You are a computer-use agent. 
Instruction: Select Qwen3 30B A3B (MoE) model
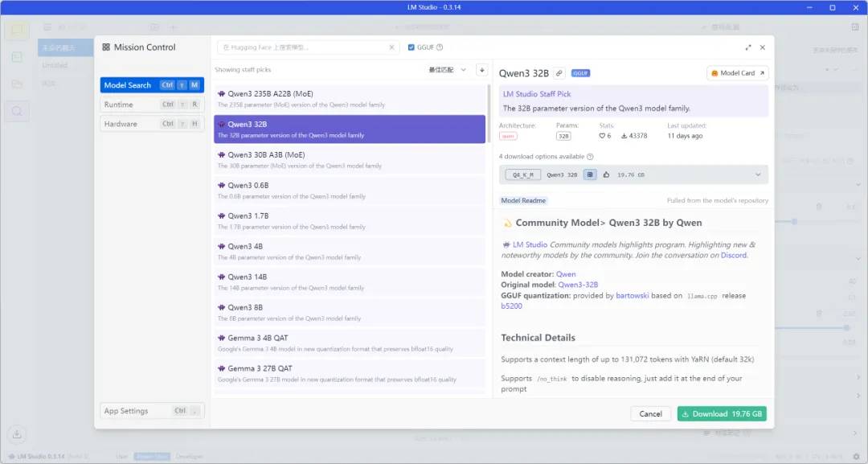(350, 160)
